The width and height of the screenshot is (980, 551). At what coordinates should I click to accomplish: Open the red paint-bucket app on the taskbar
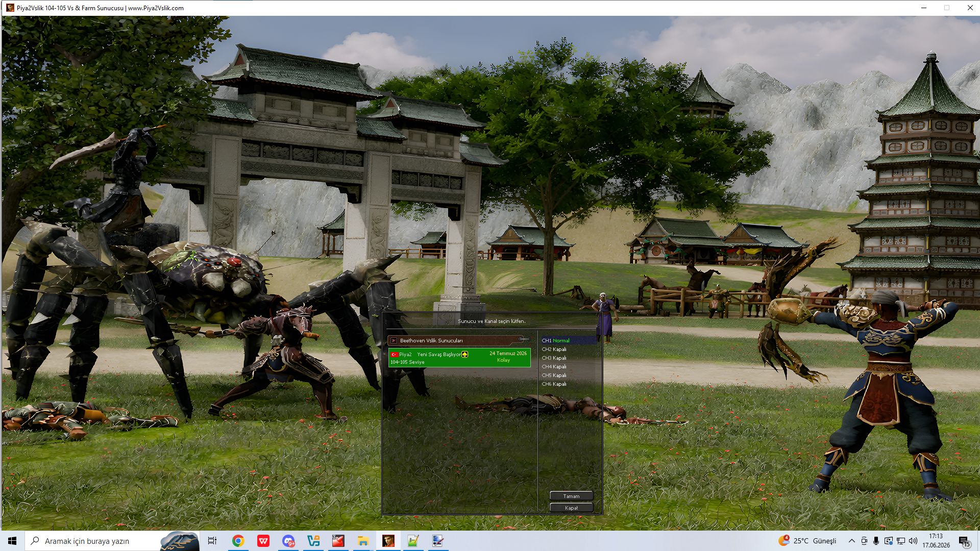coord(338,541)
